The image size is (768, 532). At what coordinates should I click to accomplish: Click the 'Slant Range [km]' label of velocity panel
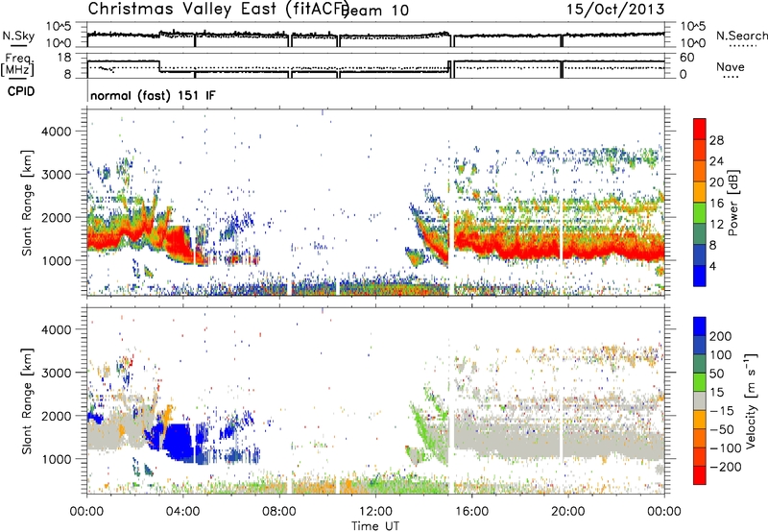pyautogui.click(x=27, y=401)
